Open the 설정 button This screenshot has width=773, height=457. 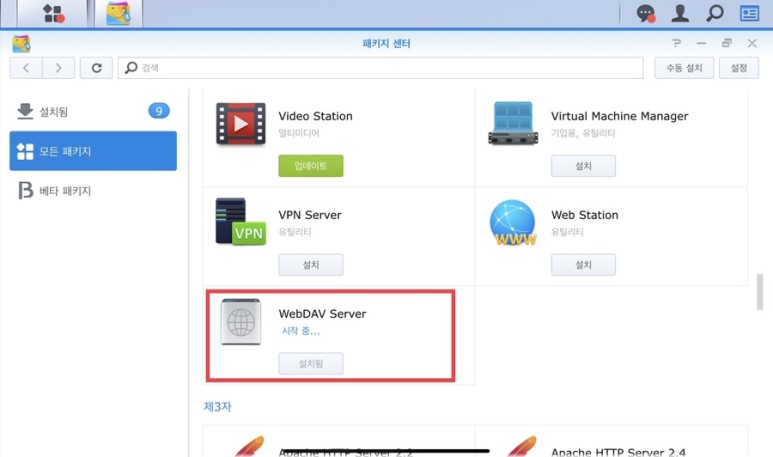click(x=738, y=68)
